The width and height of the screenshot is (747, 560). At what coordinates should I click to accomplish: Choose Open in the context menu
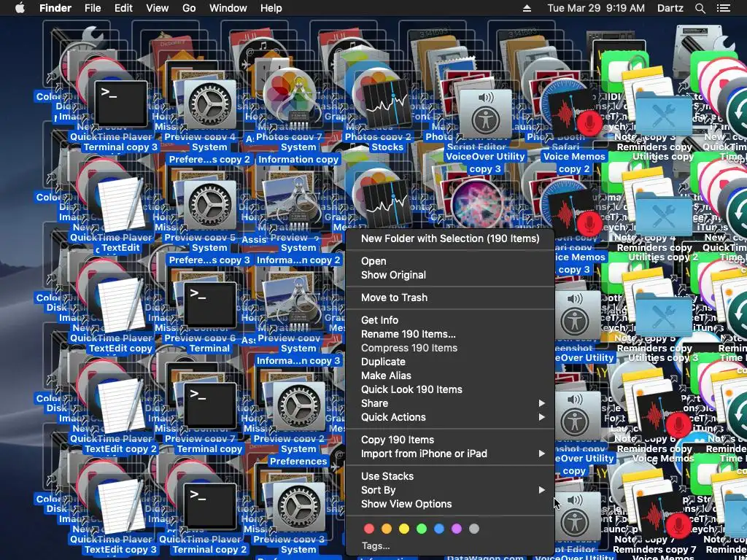[x=450, y=261]
